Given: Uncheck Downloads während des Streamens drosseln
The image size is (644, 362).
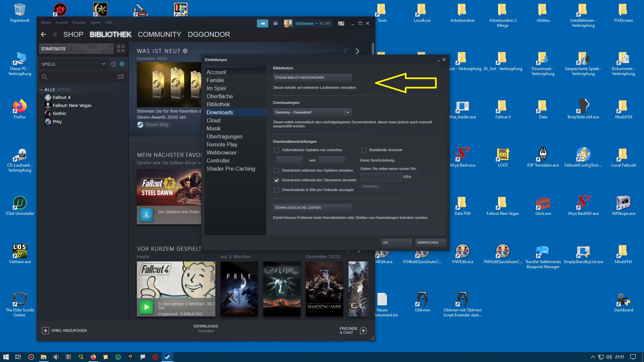Looking at the screenshot, I should pyautogui.click(x=277, y=180).
